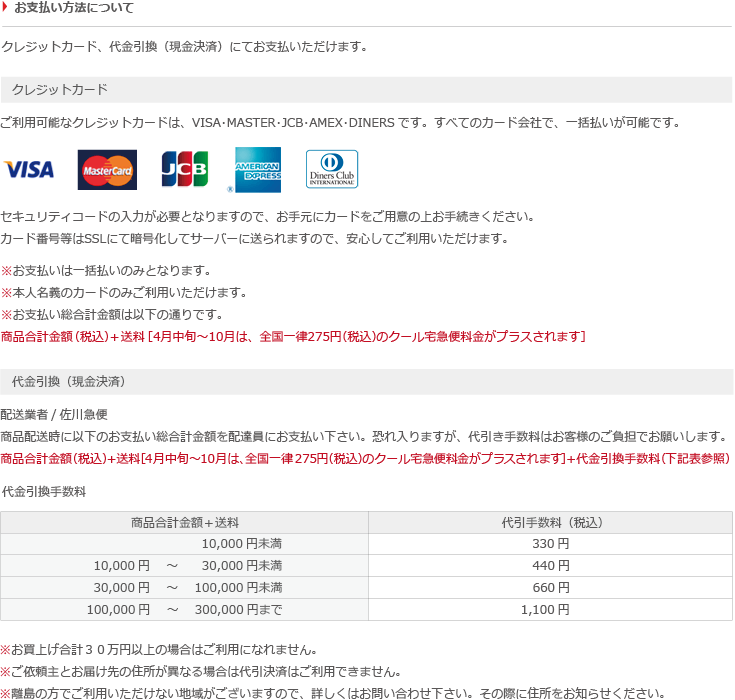Click the セキュリティコードの入力が必要 sentence
This screenshot has width=735, height=700.
268,217
